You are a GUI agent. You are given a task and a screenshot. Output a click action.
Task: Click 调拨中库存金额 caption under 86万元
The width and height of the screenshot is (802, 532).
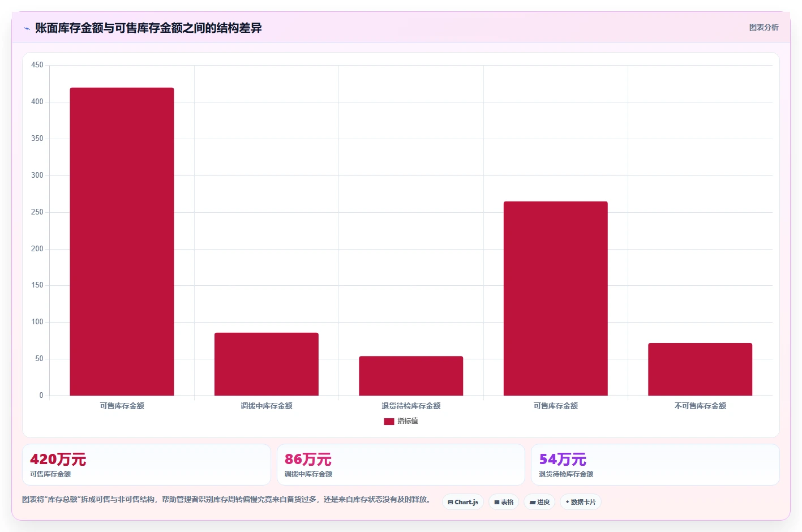[x=308, y=474]
